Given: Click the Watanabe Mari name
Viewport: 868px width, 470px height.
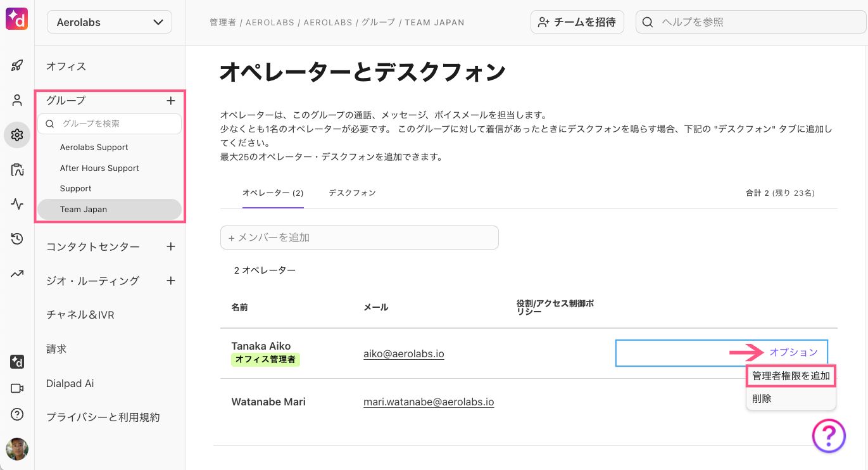Looking at the screenshot, I should [268, 402].
